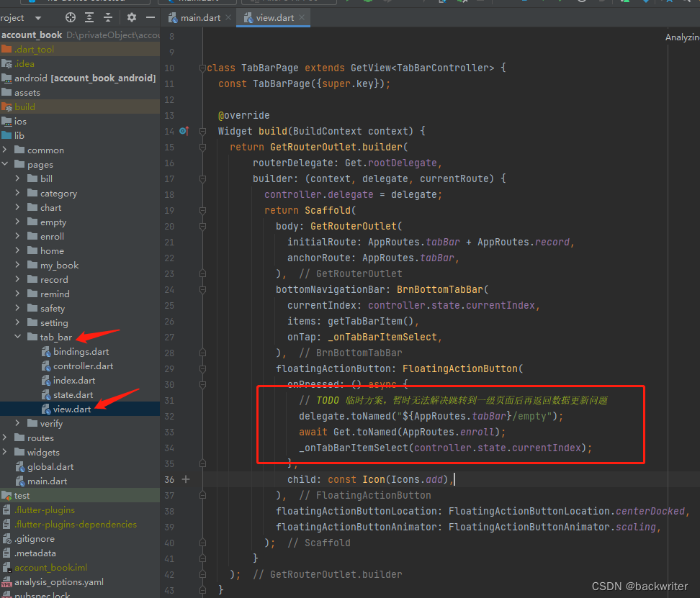Image resolution: width=700 pixels, height=598 pixels.
Task: Click the override gutter icon on line 14
Action: click(x=184, y=131)
